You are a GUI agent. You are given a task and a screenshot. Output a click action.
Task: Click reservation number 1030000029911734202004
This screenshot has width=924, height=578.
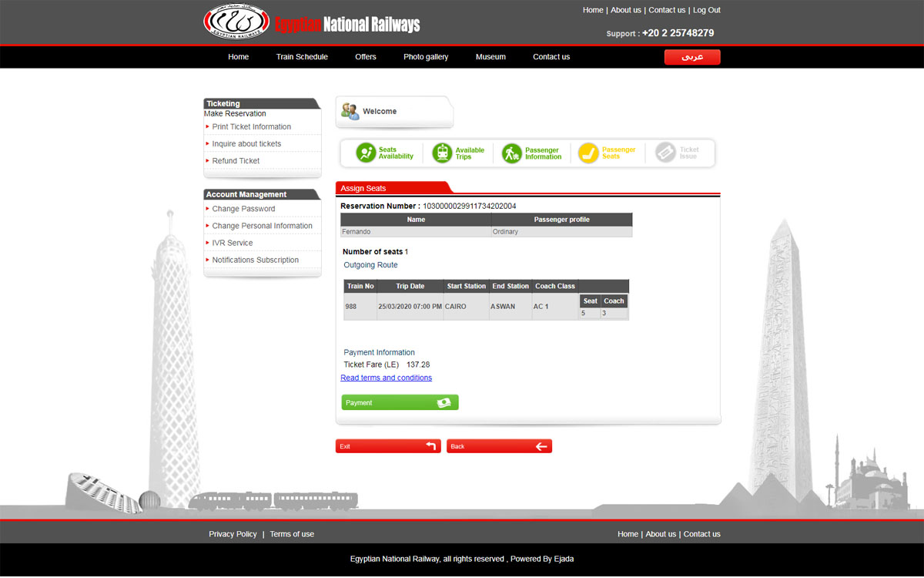[x=469, y=206]
